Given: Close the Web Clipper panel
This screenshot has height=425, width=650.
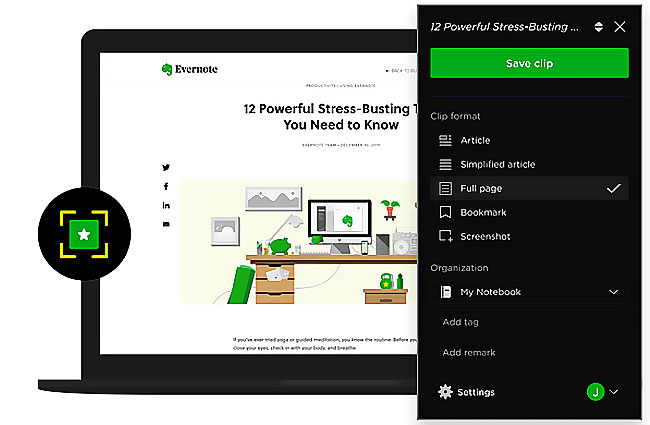Looking at the screenshot, I should [620, 27].
